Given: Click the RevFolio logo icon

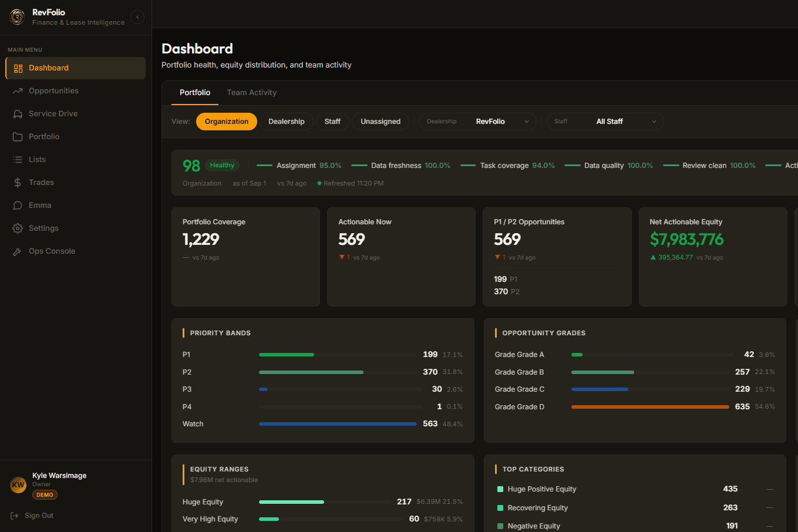Looking at the screenshot, I should (x=17, y=17).
